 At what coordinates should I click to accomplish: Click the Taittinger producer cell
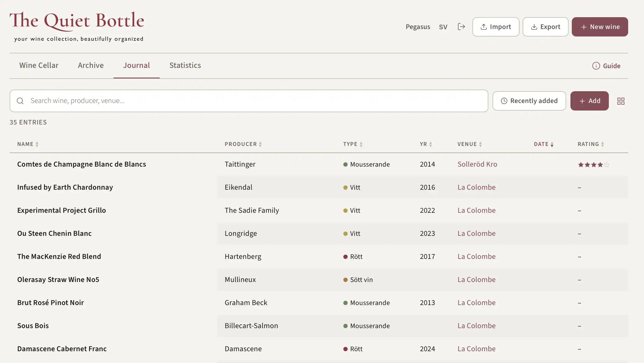pyautogui.click(x=240, y=164)
